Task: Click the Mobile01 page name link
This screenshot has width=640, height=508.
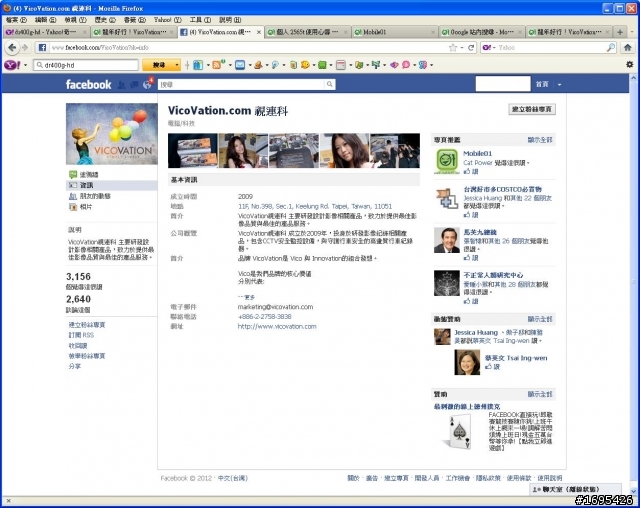Action: click(x=478, y=153)
